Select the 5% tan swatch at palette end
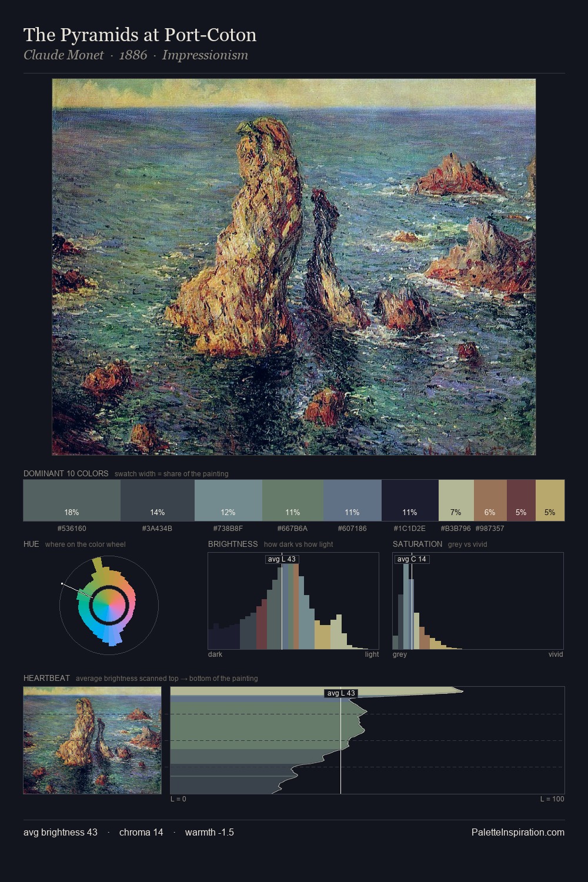Image resolution: width=588 pixels, height=882 pixels. 550,500
